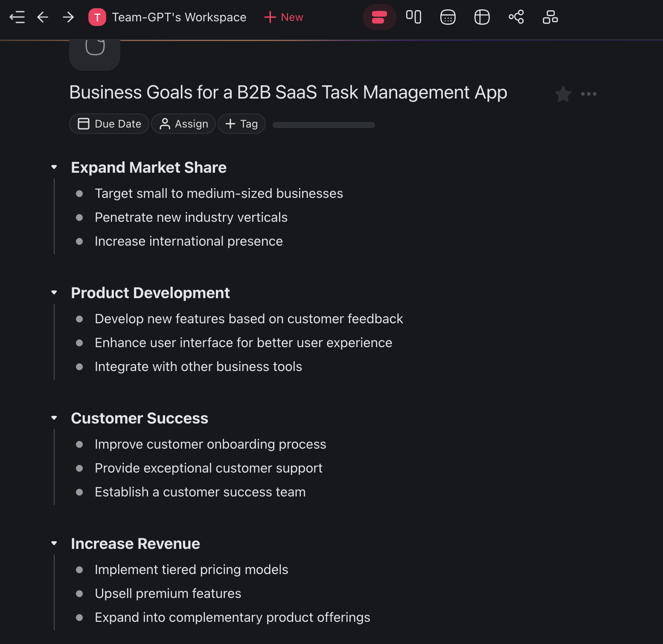The height and width of the screenshot is (644, 663).
Task: Collapse the Increase Revenue section
Action: click(54, 543)
